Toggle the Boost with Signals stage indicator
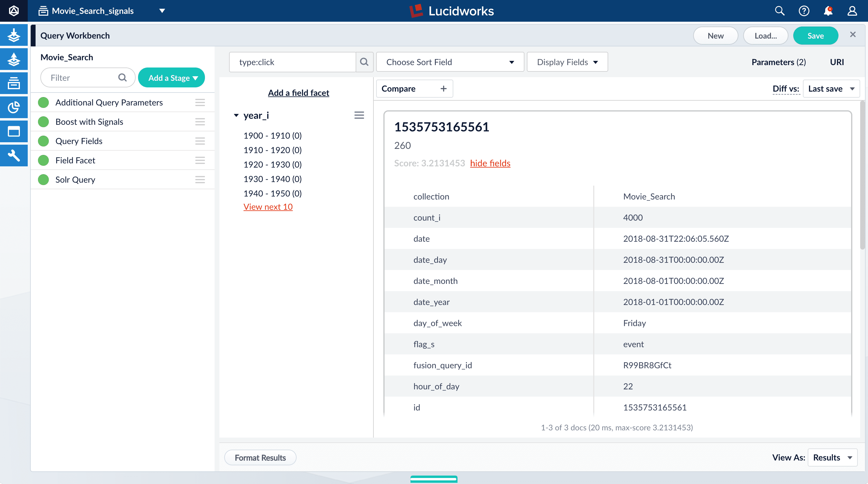Viewport: 868px width, 484px height. click(43, 122)
